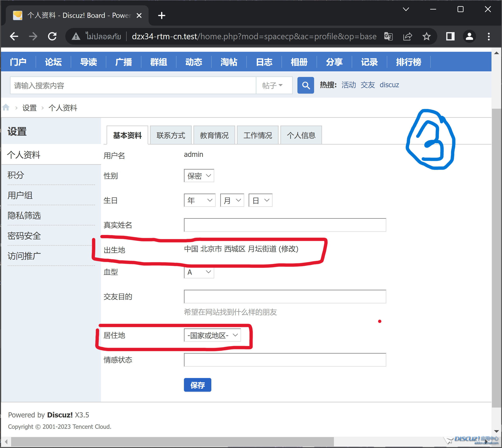This screenshot has height=448, width=502.
Task: Click the 真实姓名 real name input field
Action: coord(285,225)
